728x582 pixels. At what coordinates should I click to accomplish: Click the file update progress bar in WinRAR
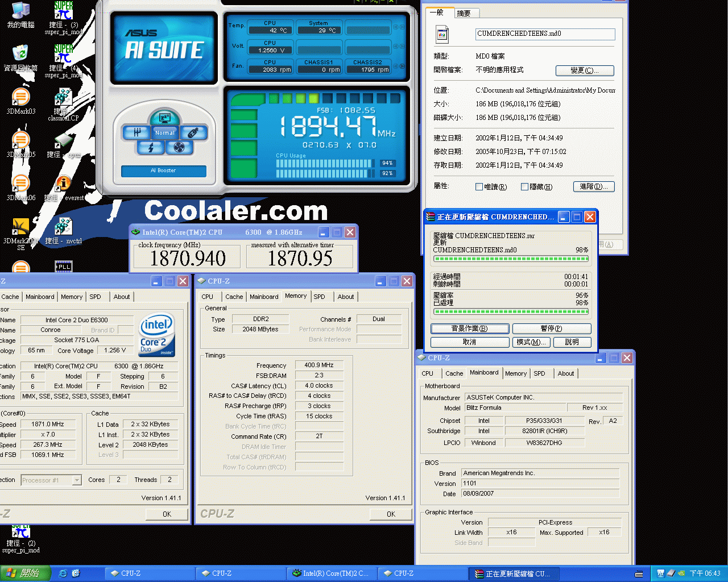click(511, 259)
